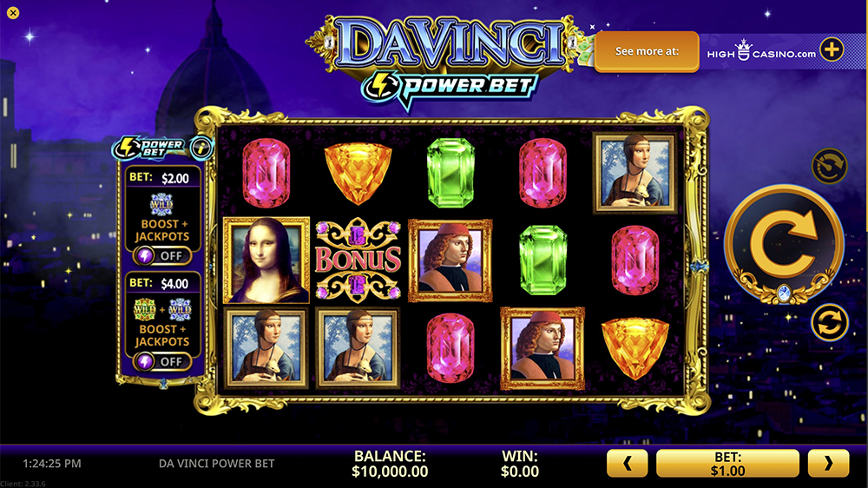This screenshot has height=488, width=868.
Task: Increase bet with right arrow button
Action: point(828,463)
